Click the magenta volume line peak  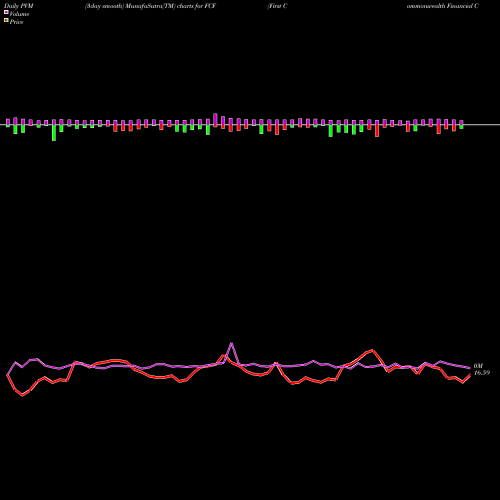pos(231,343)
